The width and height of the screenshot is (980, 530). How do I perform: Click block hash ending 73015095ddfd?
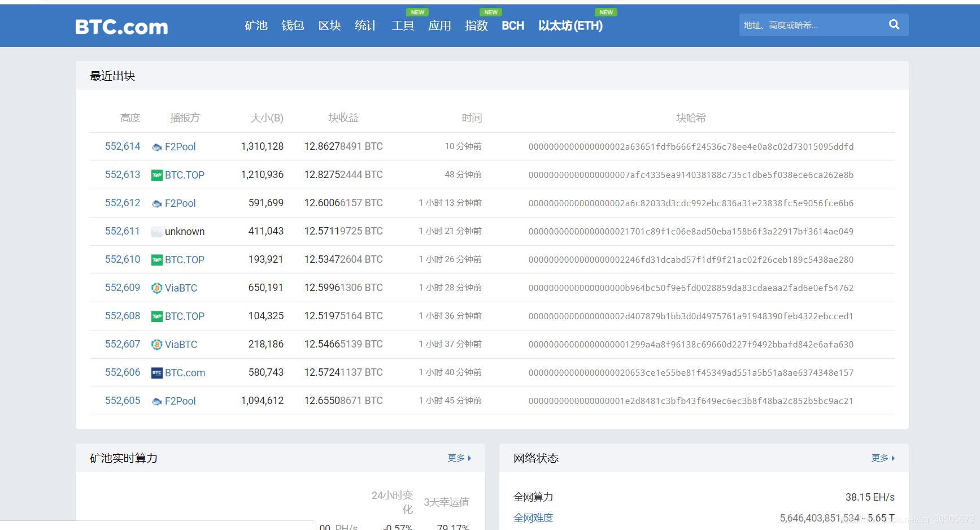(691, 147)
